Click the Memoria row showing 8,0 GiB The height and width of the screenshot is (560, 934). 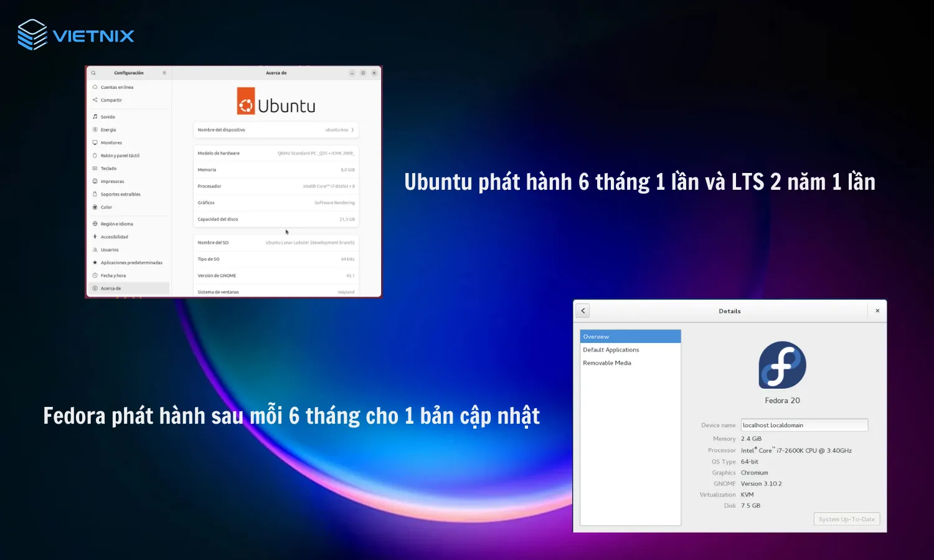[275, 170]
